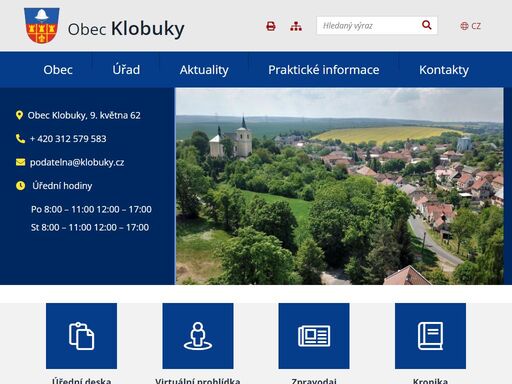The width and height of the screenshot is (512, 384).
Task: Click the Virtuální prohlídka label
Action: click(198, 381)
